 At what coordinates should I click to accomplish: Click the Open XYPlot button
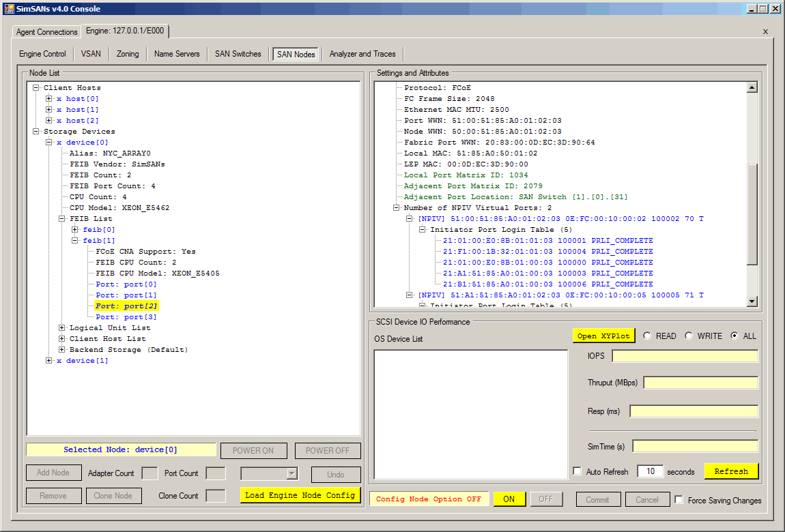(x=603, y=336)
